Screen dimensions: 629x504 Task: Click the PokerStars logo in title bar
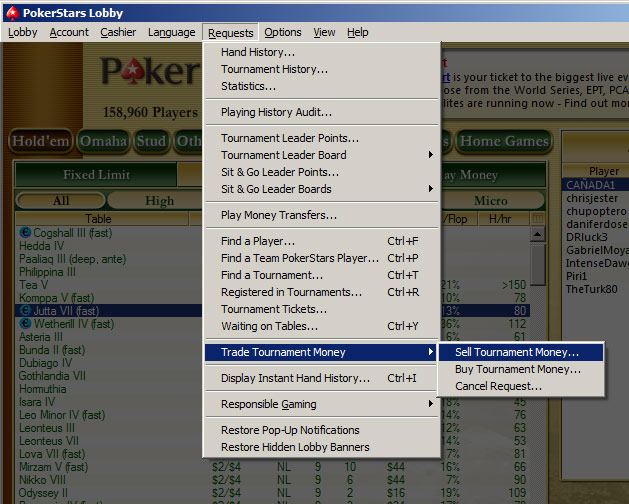[x=12, y=13]
